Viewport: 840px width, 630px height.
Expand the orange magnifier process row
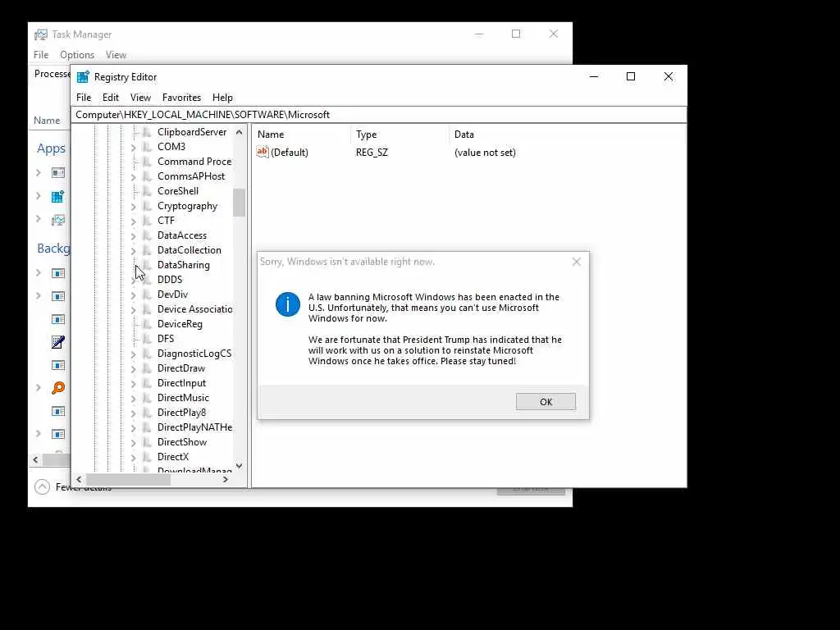point(38,387)
